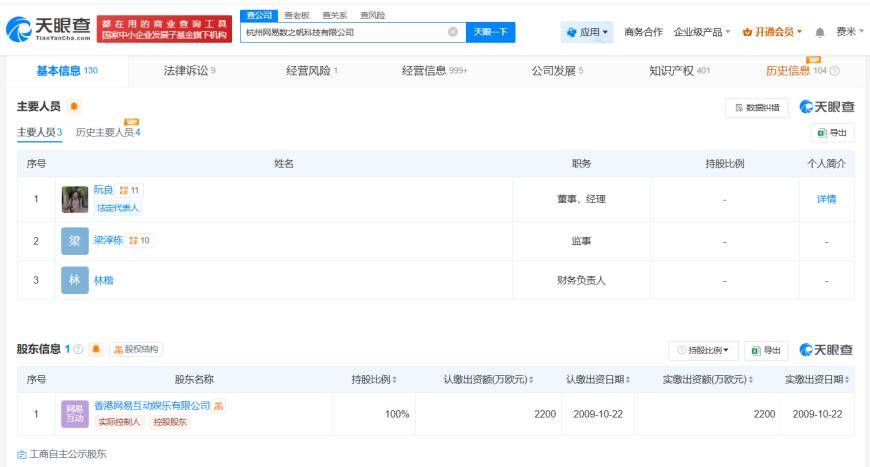Clear the search box with X icon

coord(453,32)
